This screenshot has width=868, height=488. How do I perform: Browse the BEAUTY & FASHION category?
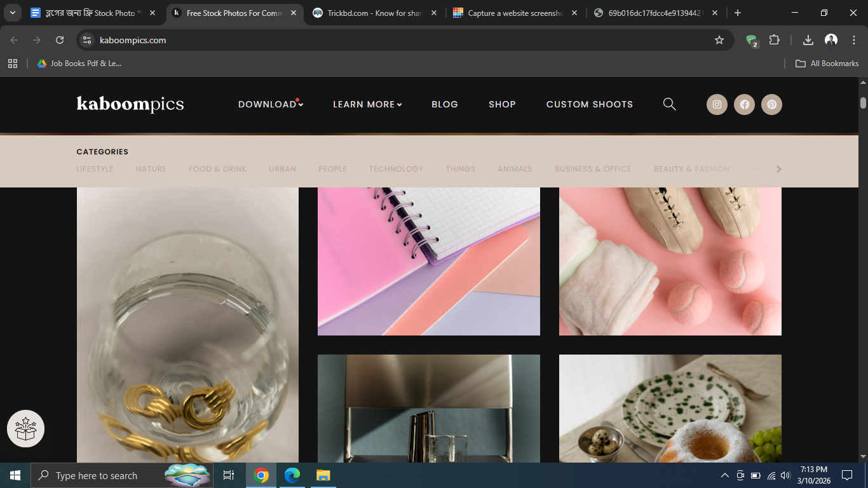coord(691,169)
